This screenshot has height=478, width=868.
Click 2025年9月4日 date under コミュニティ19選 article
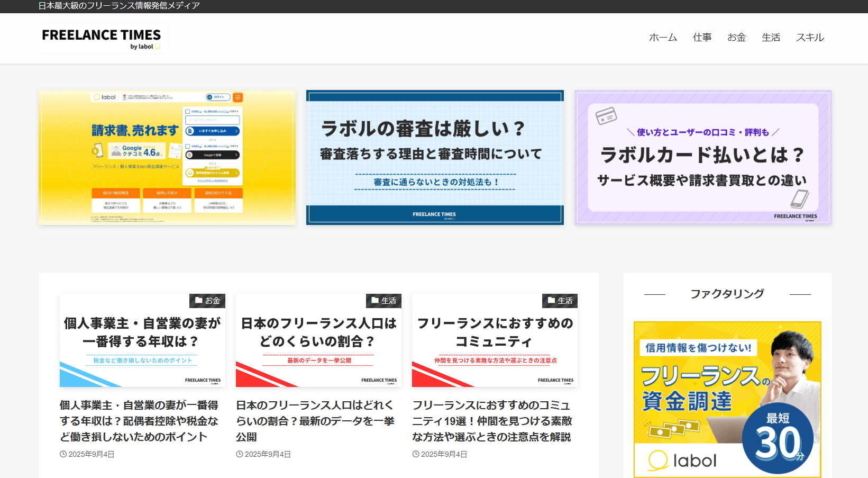440,454
